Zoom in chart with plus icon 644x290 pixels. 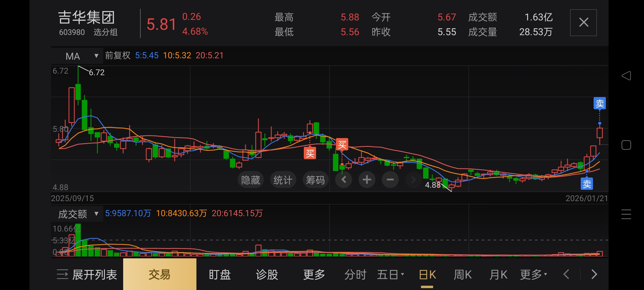(x=367, y=180)
